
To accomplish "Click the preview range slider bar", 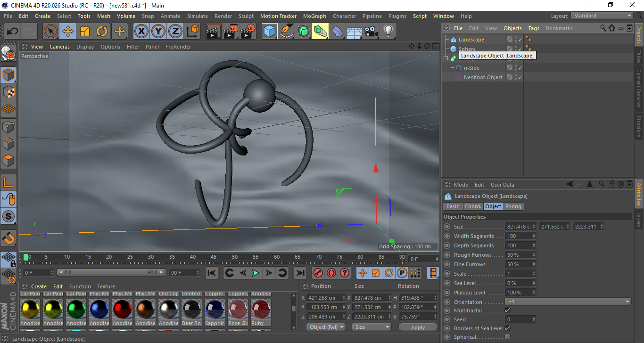I will pos(111,272).
